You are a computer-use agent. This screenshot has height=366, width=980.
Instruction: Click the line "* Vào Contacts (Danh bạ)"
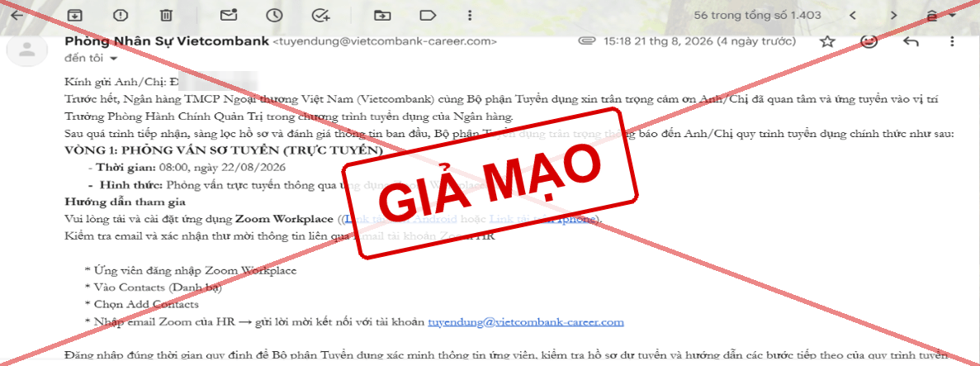coord(153,288)
